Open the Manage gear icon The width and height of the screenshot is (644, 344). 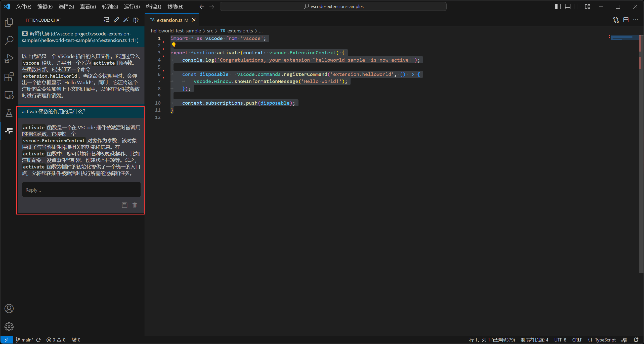[9, 326]
